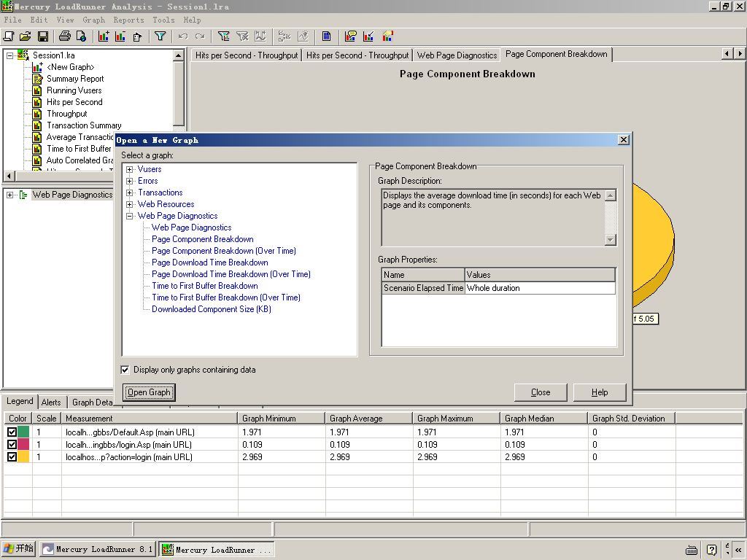
Task: Click the Print toolbar icon
Action: click(x=65, y=36)
